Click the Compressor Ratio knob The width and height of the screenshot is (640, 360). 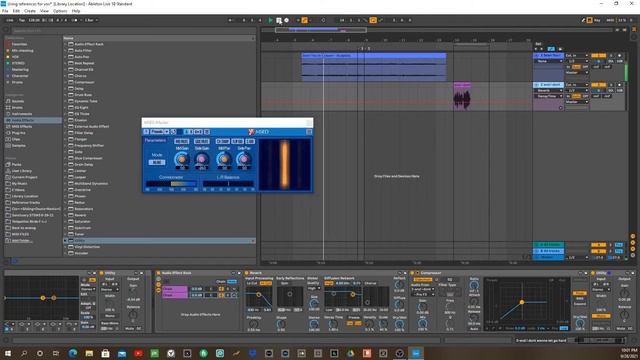pyautogui.click(x=474, y=285)
